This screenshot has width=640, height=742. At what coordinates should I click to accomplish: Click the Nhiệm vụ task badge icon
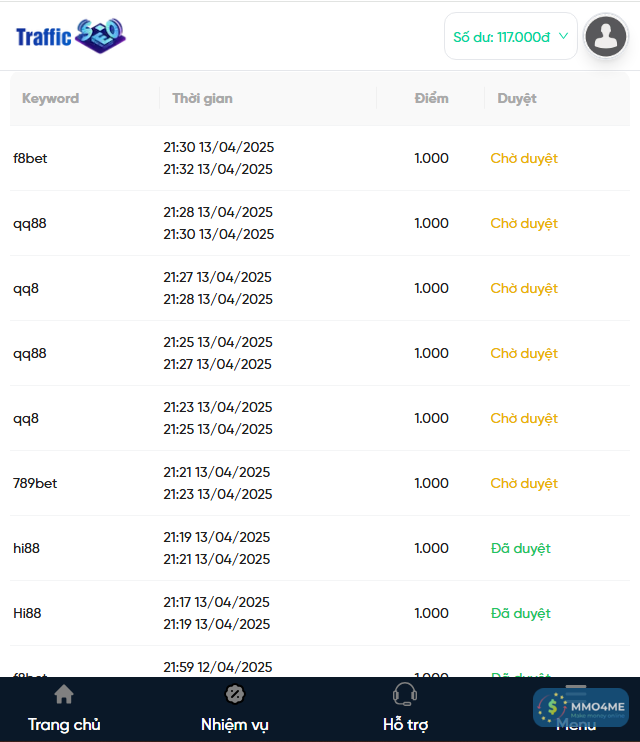pos(235,694)
